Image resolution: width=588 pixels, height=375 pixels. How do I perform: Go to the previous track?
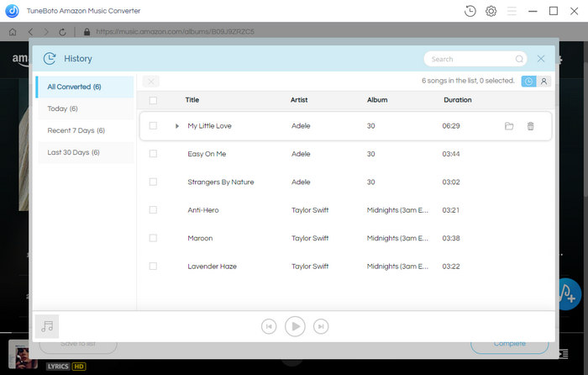[269, 326]
